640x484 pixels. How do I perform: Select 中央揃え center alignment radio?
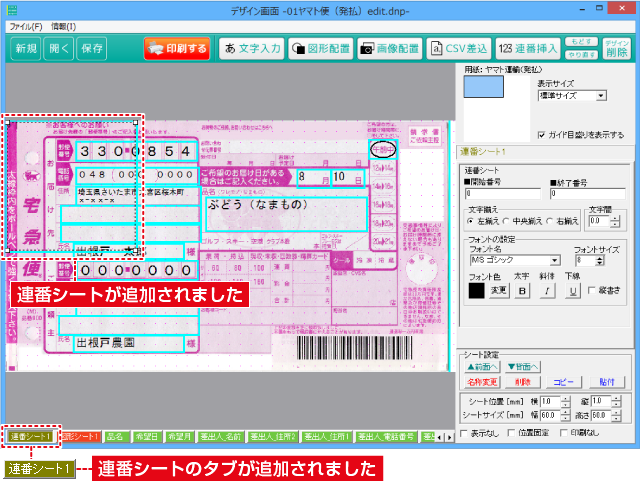click(506, 221)
